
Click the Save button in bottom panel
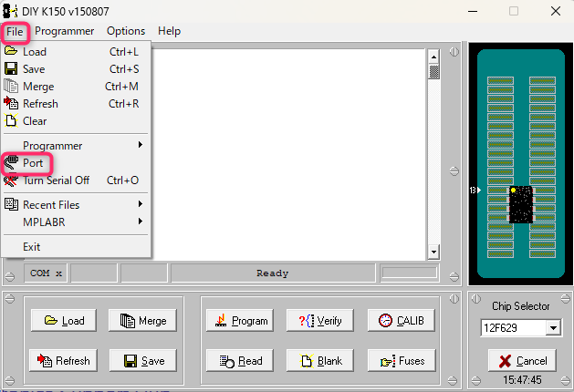click(x=142, y=361)
